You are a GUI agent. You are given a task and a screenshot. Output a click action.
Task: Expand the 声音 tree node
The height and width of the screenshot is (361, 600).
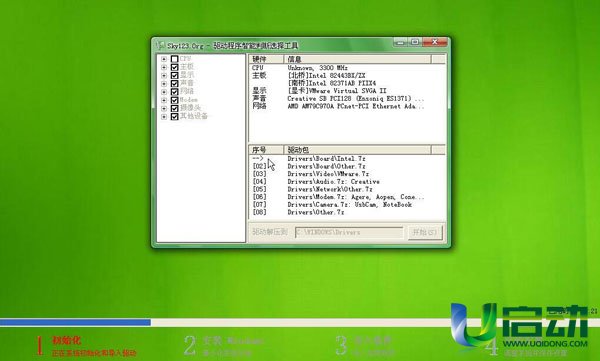click(x=164, y=83)
